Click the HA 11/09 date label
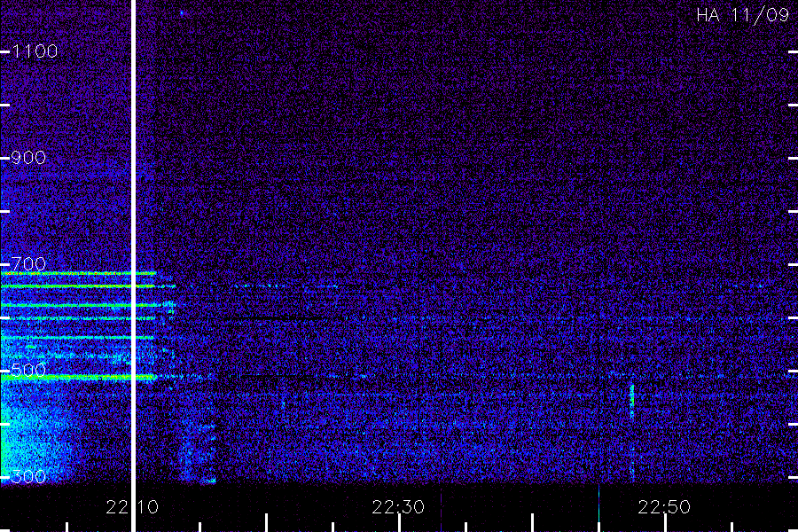 (x=742, y=15)
